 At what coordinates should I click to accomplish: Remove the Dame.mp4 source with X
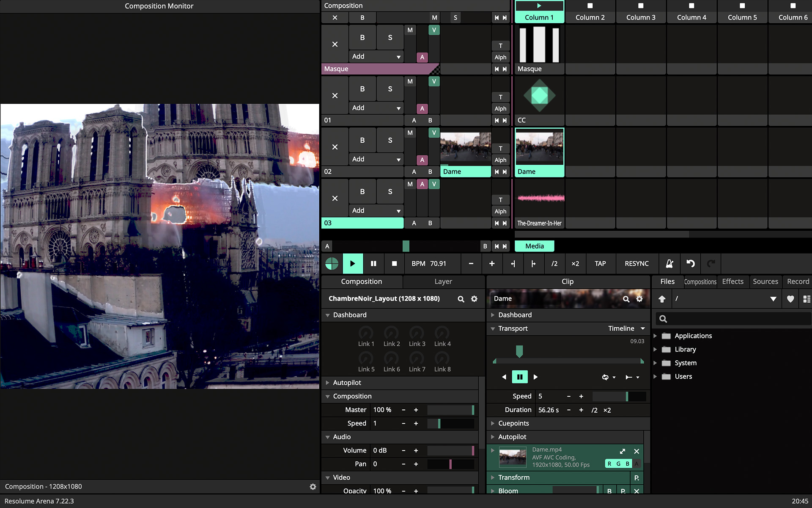(x=636, y=451)
